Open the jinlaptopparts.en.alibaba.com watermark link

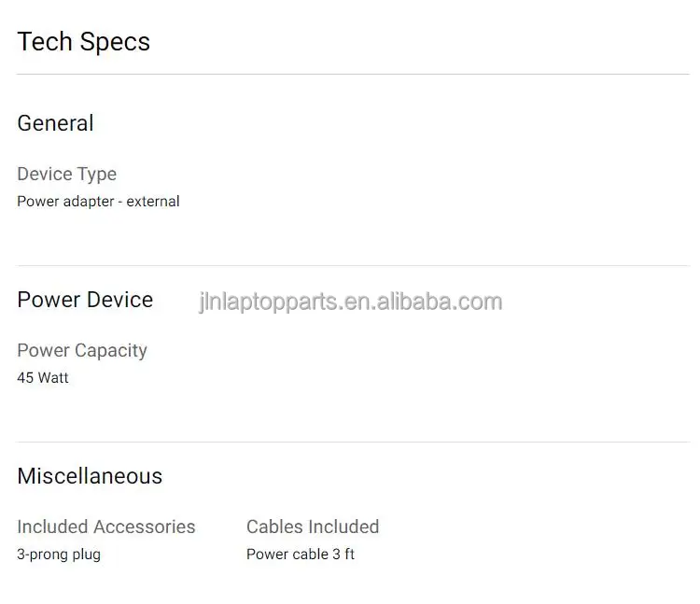[350, 302]
